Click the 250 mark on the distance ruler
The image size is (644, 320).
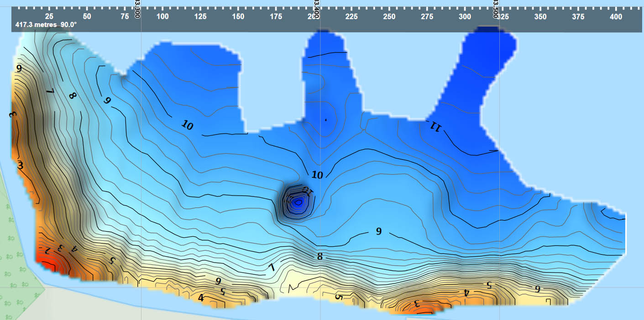(x=389, y=16)
